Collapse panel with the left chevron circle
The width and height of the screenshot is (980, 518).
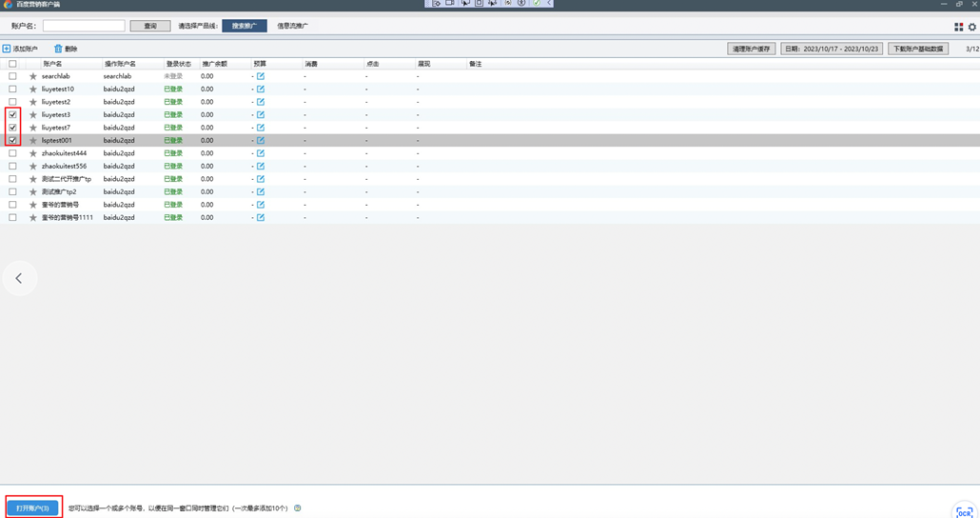point(19,278)
